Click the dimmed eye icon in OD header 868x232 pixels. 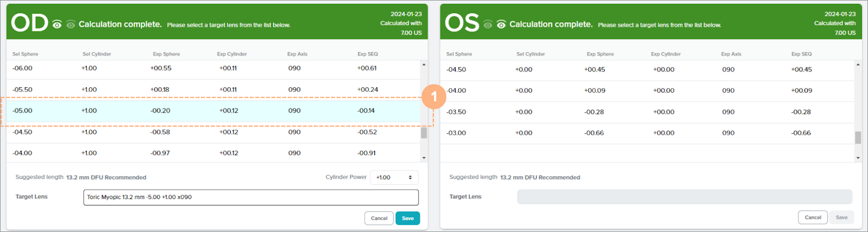(x=70, y=24)
